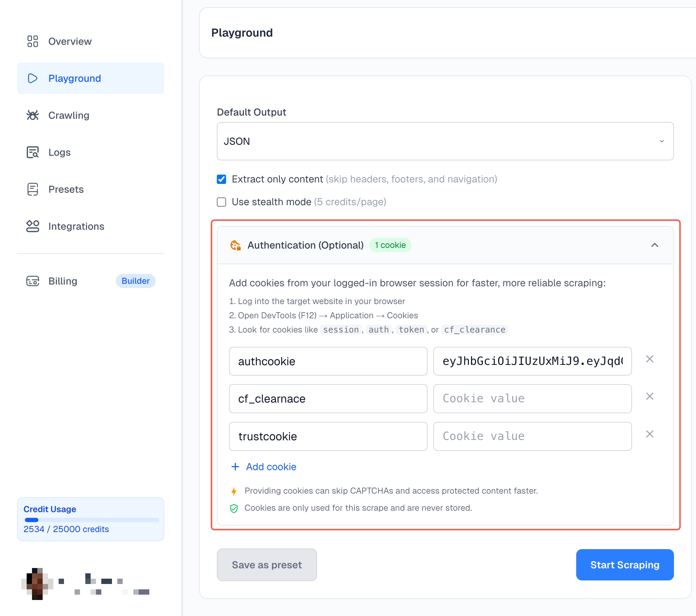Select the Overview grid icon
Screen dimensions: 696x616
click(x=32, y=41)
